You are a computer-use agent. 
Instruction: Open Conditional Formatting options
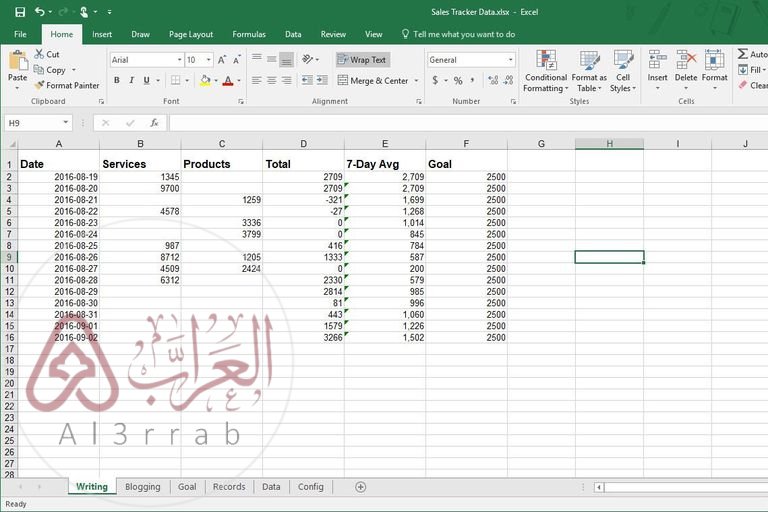click(546, 70)
